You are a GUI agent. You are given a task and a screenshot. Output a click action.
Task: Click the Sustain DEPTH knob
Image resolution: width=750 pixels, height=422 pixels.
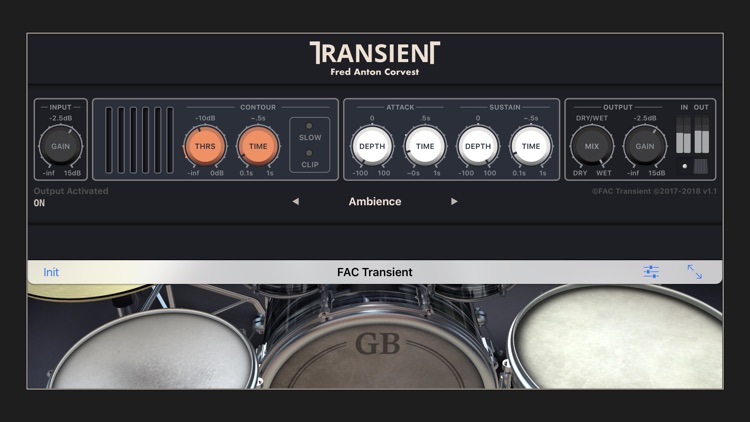478,146
